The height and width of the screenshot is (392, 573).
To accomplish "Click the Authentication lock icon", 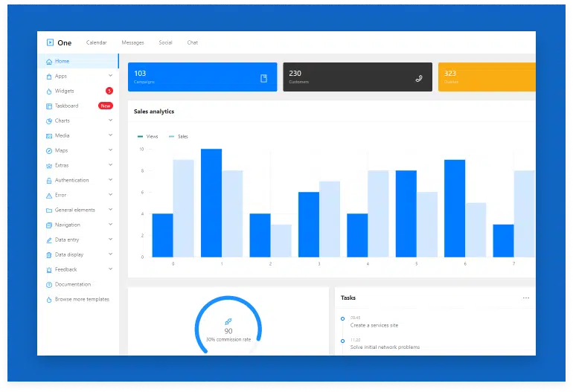I will [x=49, y=181].
